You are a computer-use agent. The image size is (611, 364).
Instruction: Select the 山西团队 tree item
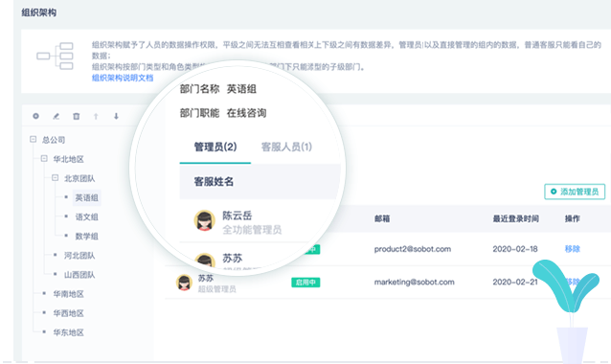click(79, 275)
